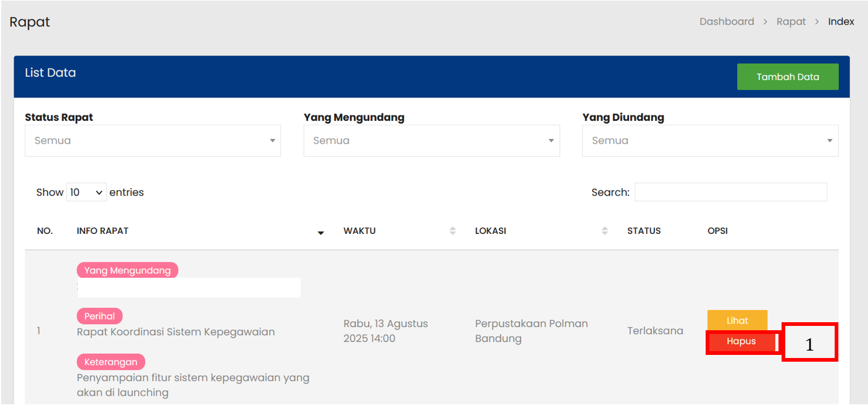Delete the meeting using Hapus button

coord(741,342)
